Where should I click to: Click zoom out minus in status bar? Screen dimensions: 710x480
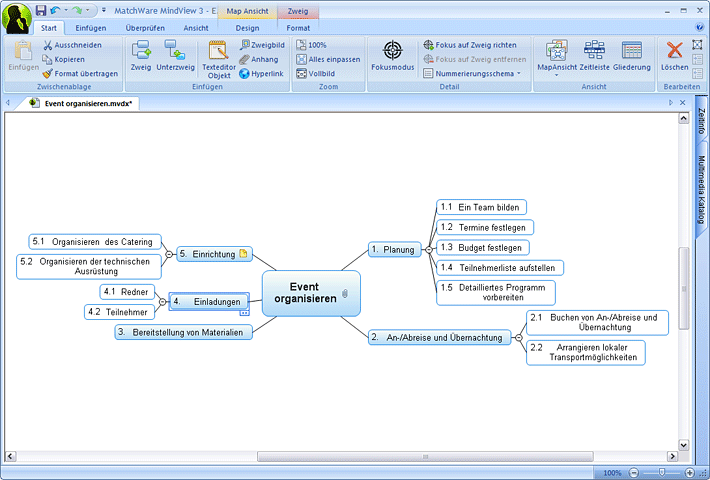click(634, 473)
